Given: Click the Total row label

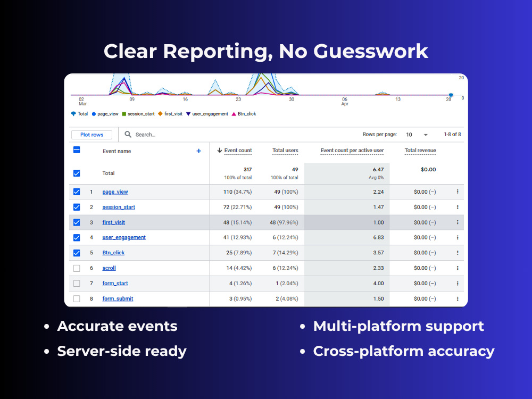Looking at the screenshot, I should [109, 173].
